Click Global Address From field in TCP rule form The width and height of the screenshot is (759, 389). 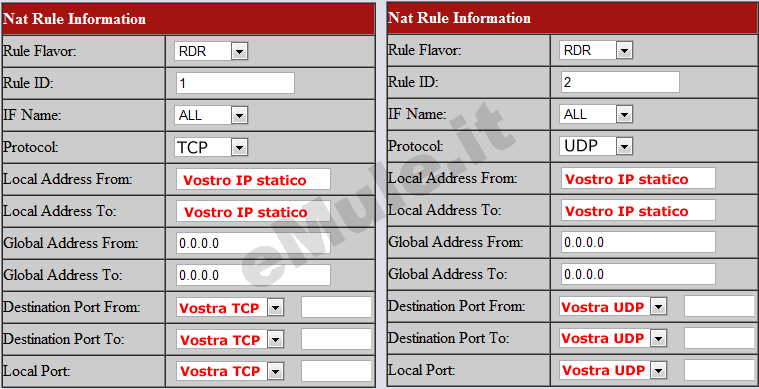[253, 243]
